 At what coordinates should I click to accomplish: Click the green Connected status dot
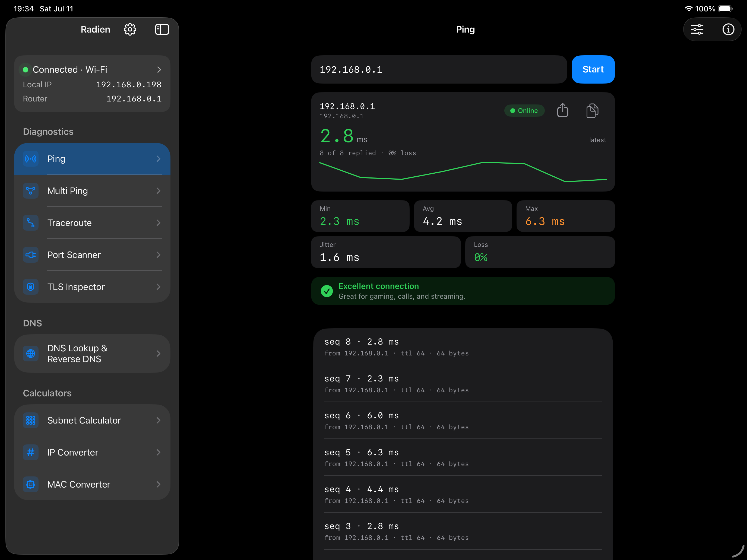[25, 69]
